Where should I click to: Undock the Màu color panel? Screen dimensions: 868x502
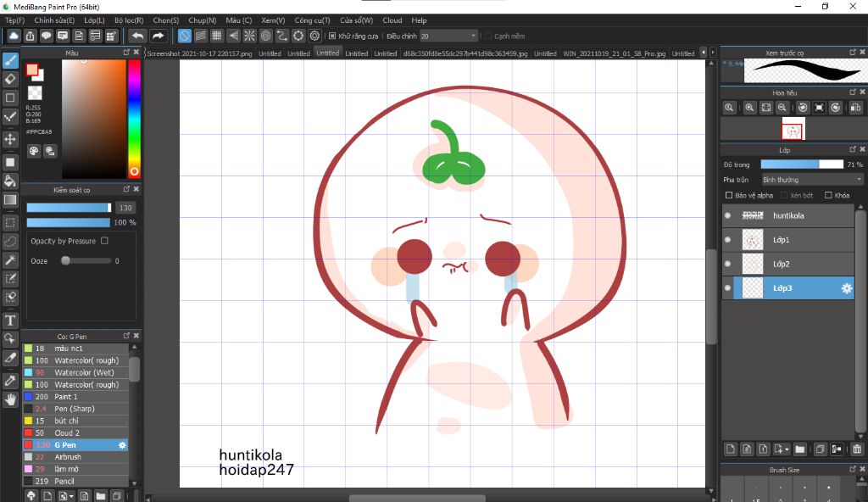[126, 52]
